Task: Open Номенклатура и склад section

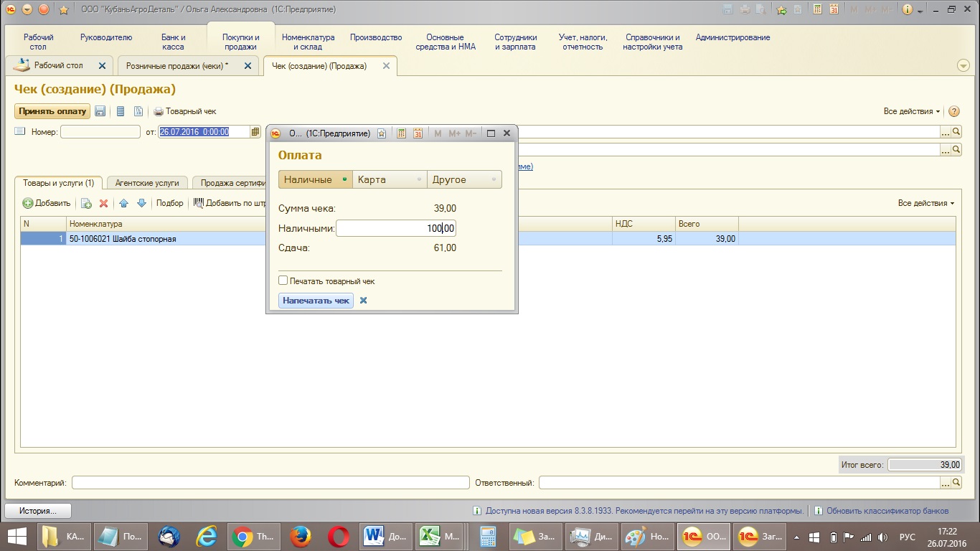Action: click(308, 42)
